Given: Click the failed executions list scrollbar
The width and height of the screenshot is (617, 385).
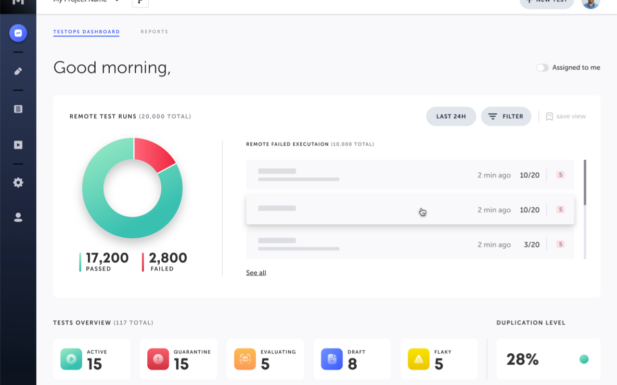Looking at the screenshot, I should coord(585,182).
